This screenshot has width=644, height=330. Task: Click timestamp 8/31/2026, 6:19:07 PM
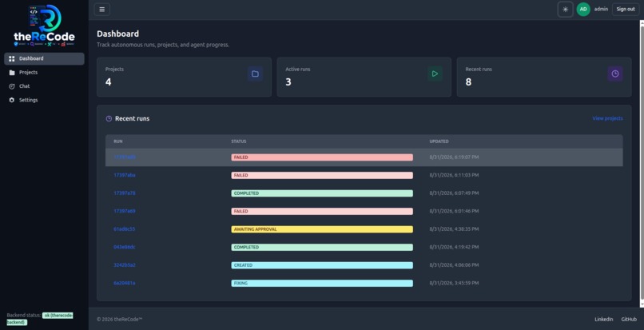pos(454,157)
